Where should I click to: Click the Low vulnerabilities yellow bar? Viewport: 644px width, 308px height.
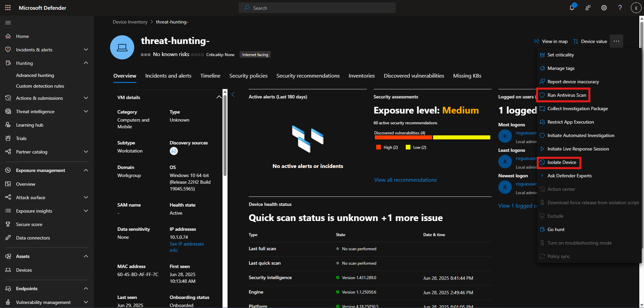[461, 137]
